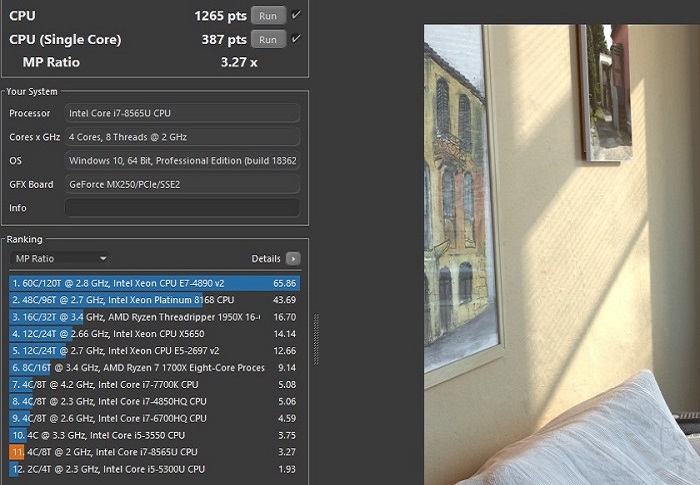700x485 pixels.
Task: Click the Processor name field
Action: point(182,113)
